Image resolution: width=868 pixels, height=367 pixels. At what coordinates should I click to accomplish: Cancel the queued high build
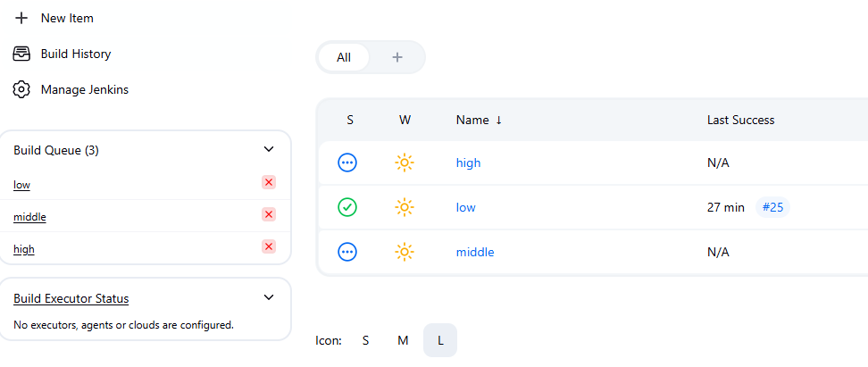point(269,246)
